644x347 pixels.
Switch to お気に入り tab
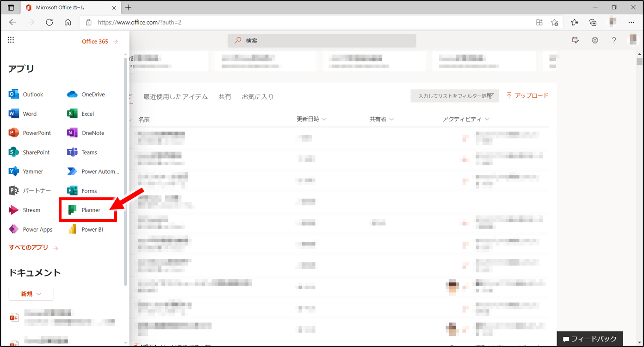(x=258, y=97)
